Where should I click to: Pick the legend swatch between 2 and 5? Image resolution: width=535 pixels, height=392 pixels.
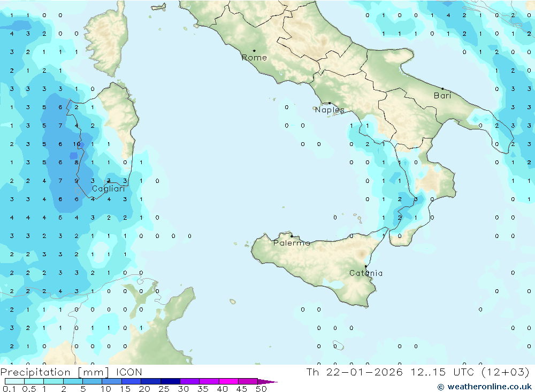pos(73,381)
